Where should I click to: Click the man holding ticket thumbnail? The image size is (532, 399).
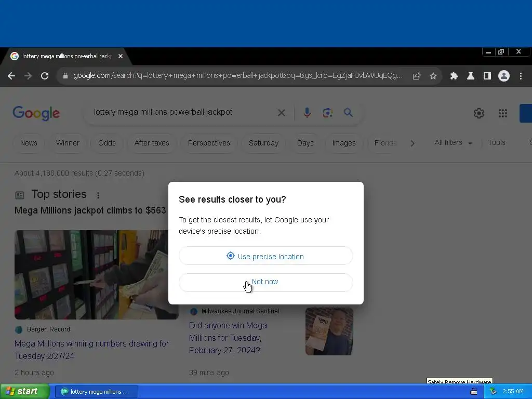pos(329,331)
